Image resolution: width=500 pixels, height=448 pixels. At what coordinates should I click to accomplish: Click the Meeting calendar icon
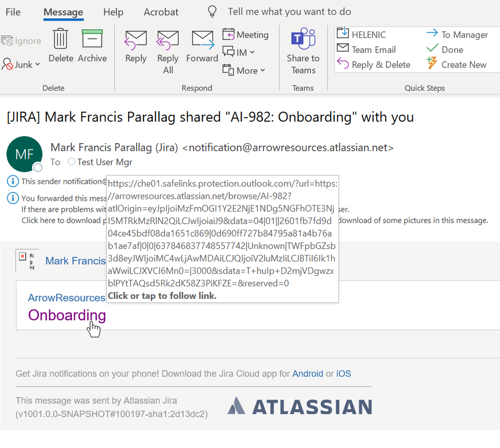[x=228, y=35]
